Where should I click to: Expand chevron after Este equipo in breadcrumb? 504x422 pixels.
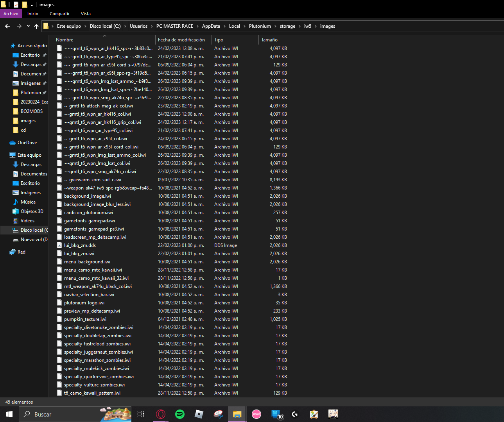[x=85, y=26]
